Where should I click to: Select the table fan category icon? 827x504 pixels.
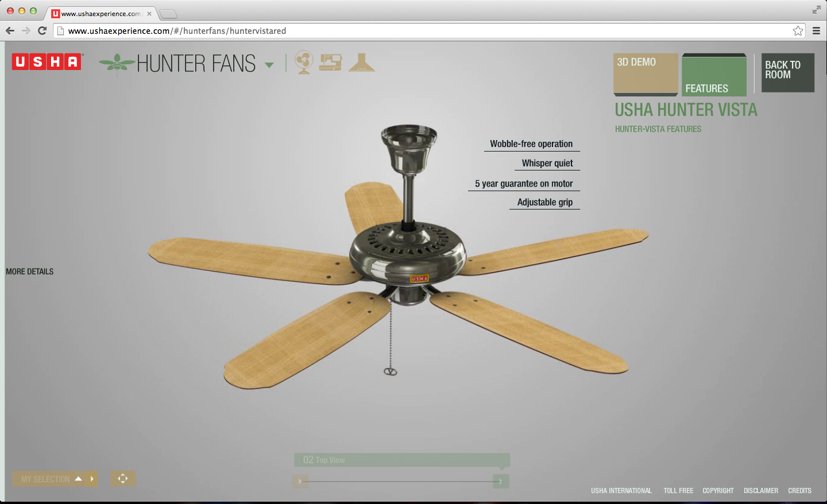pos(304,62)
